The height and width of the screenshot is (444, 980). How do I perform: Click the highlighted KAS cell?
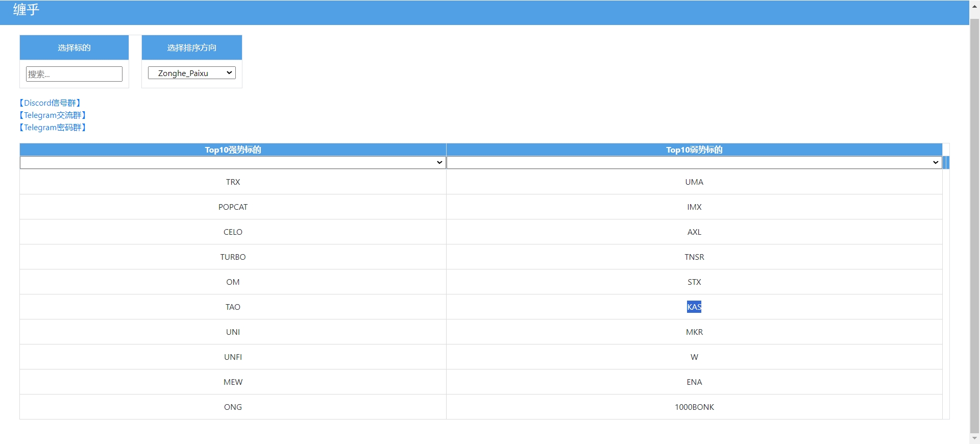[694, 307]
